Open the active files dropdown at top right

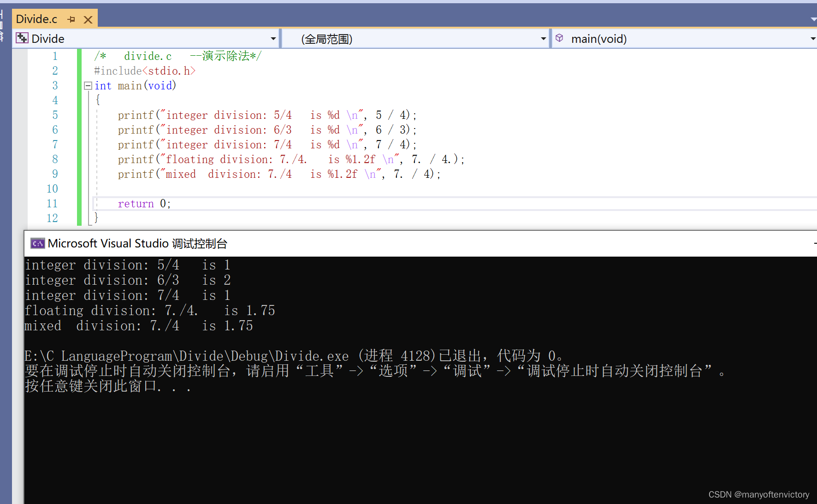tap(812, 19)
